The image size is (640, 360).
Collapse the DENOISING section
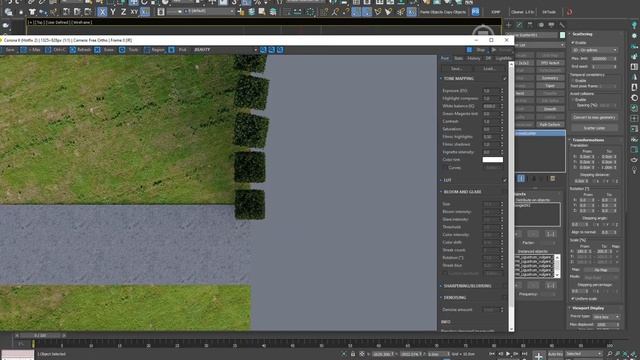(x=455, y=298)
